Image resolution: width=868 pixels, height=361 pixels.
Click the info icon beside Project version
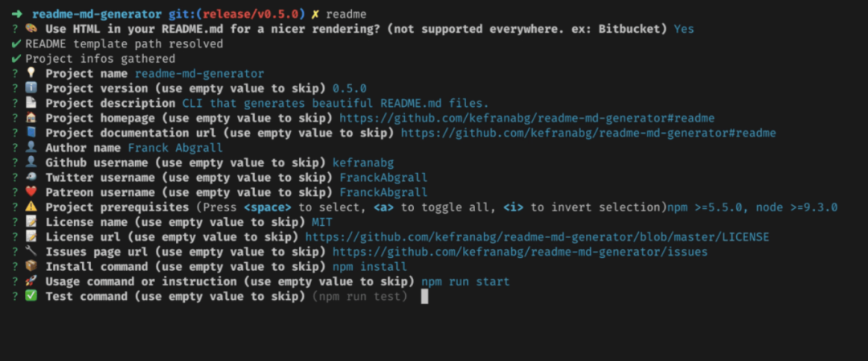(x=31, y=88)
